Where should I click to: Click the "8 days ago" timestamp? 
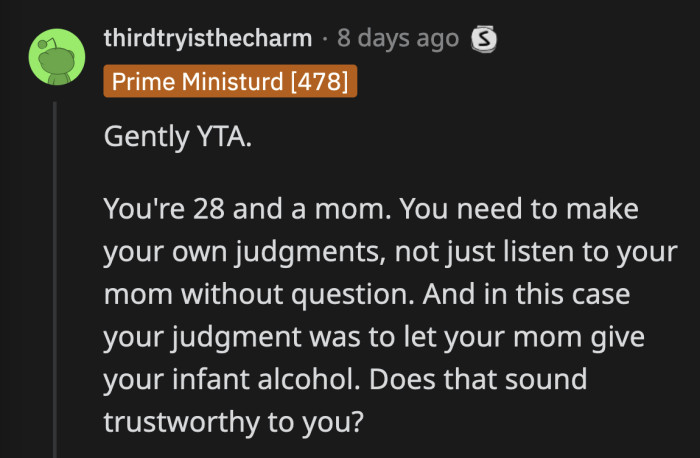[x=398, y=39]
